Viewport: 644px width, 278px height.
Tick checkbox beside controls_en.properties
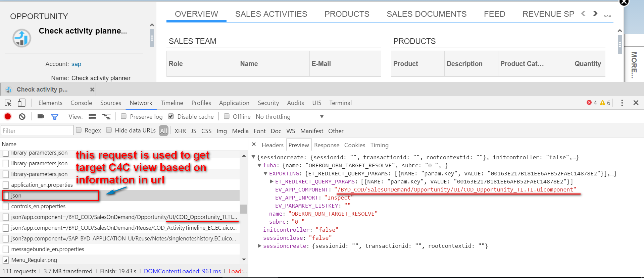[6, 206]
